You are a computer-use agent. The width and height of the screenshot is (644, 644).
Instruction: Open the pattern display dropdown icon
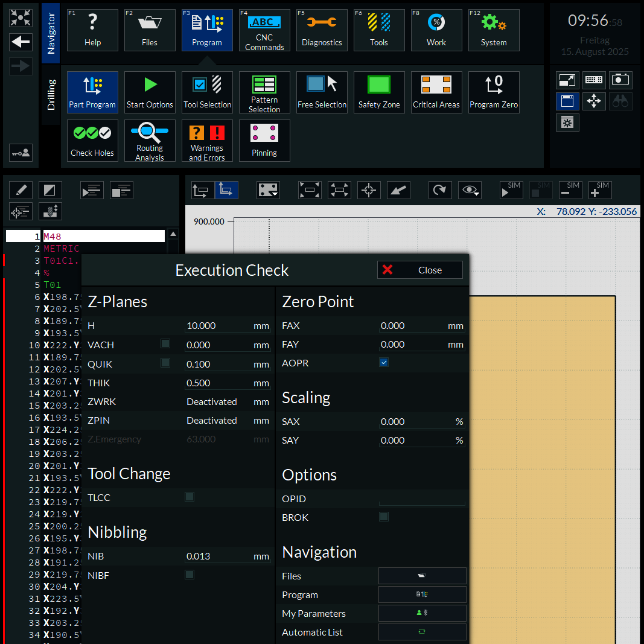pos(268,190)
